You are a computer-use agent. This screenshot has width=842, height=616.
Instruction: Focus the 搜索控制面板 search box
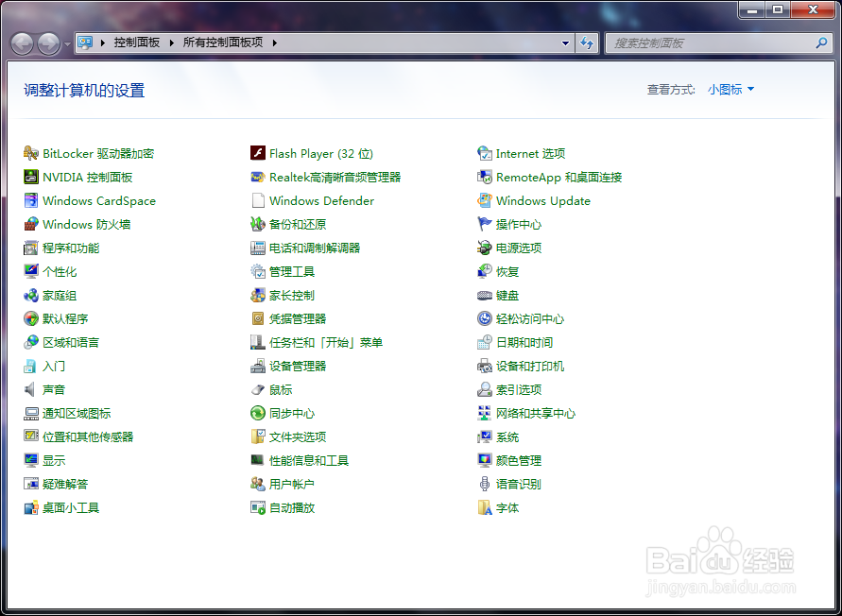pos(717,43)
